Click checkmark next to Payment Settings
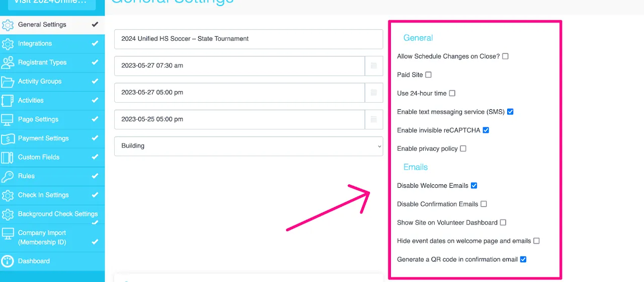 95,138
